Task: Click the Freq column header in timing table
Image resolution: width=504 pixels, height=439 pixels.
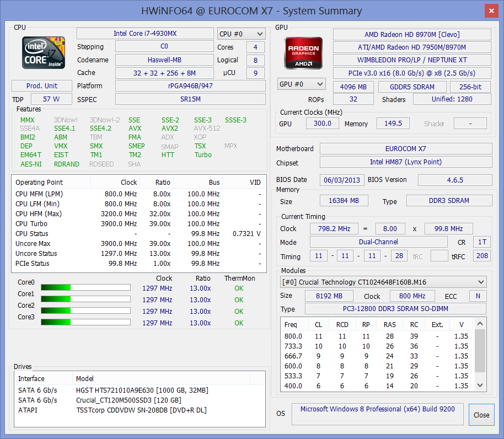Action: coord(295,325)
